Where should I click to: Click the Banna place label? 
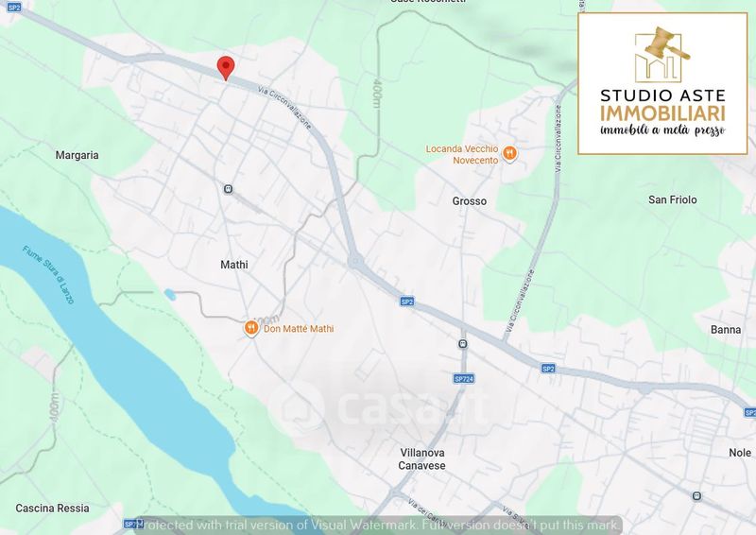click(726, 330)
